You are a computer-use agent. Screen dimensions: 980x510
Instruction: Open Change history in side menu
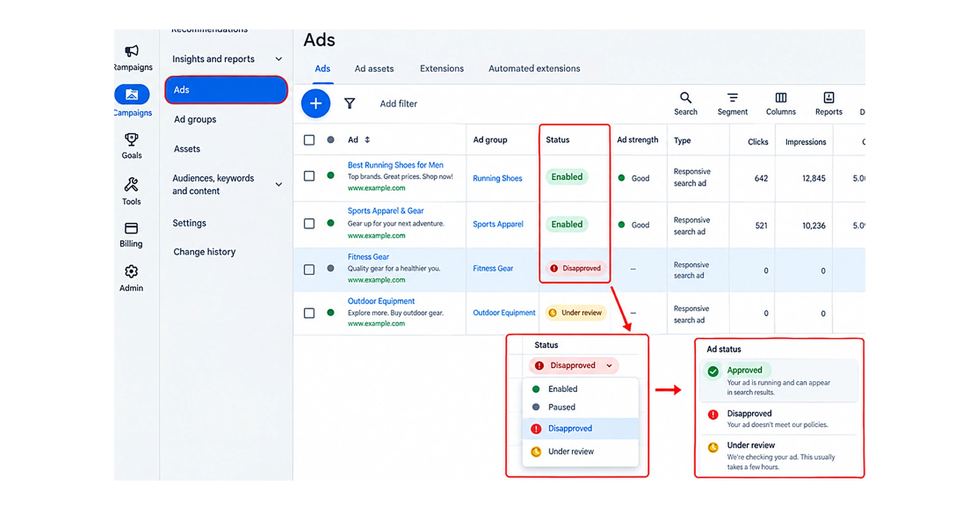(204, 252)
